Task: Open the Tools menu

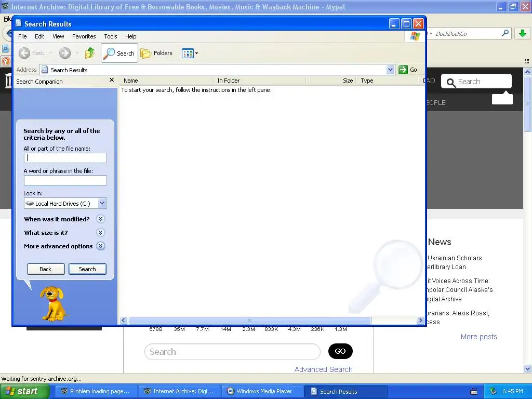Action: 111,36
